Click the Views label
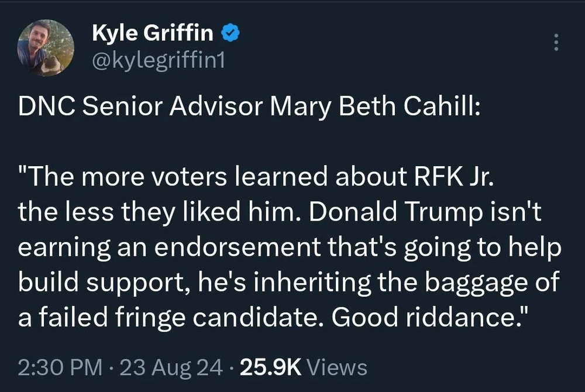 (x=338, y=367)
